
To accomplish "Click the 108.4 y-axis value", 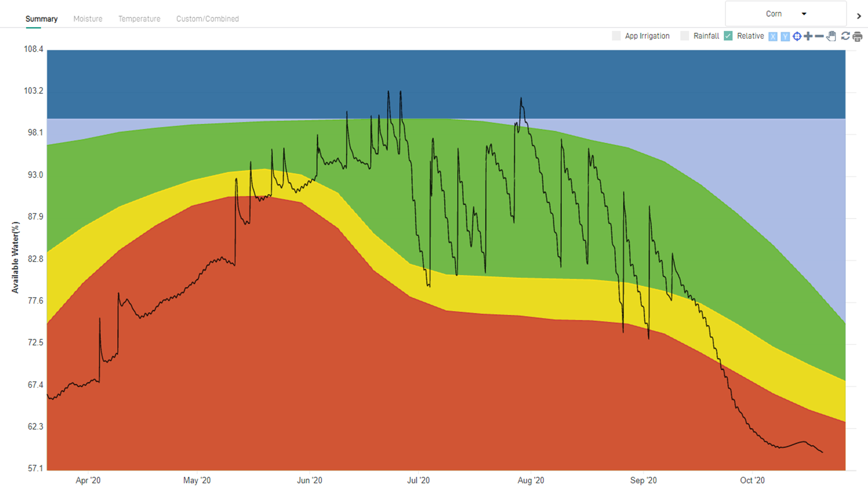I will [x=33, y=49].
